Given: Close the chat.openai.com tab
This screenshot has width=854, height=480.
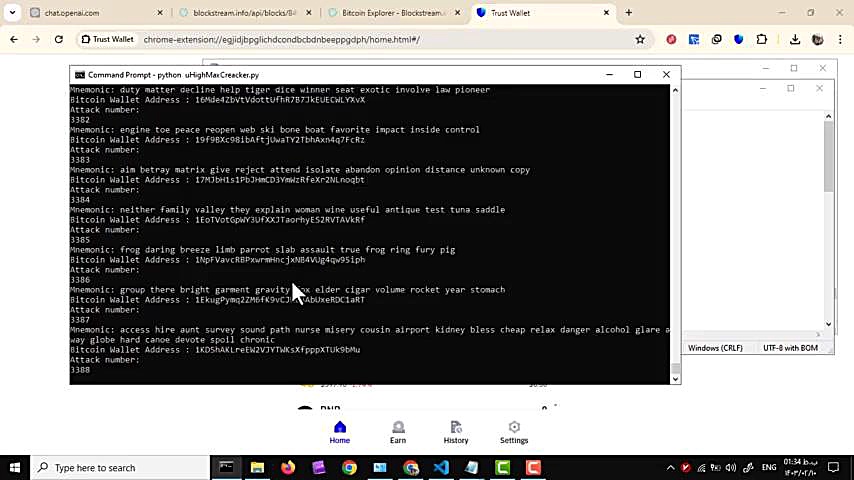Looking at the screenshot, I should (x=160, y=13).
